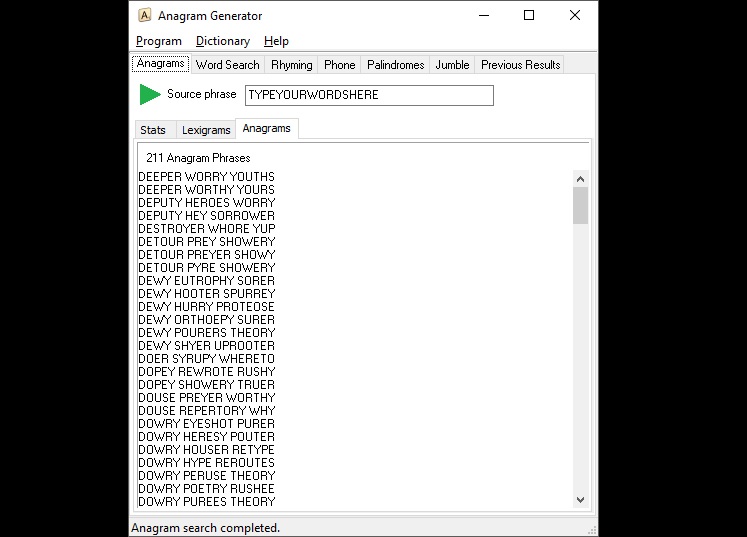
Task: Select result DOWRY POETRY RUSHEE
Action: coord(206,489)
